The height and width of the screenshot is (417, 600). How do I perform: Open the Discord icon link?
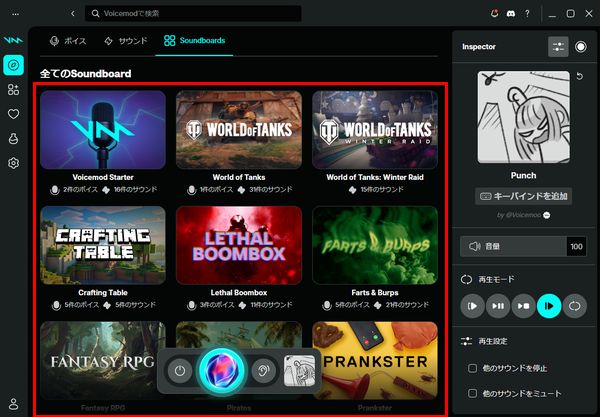coord(511,14)
